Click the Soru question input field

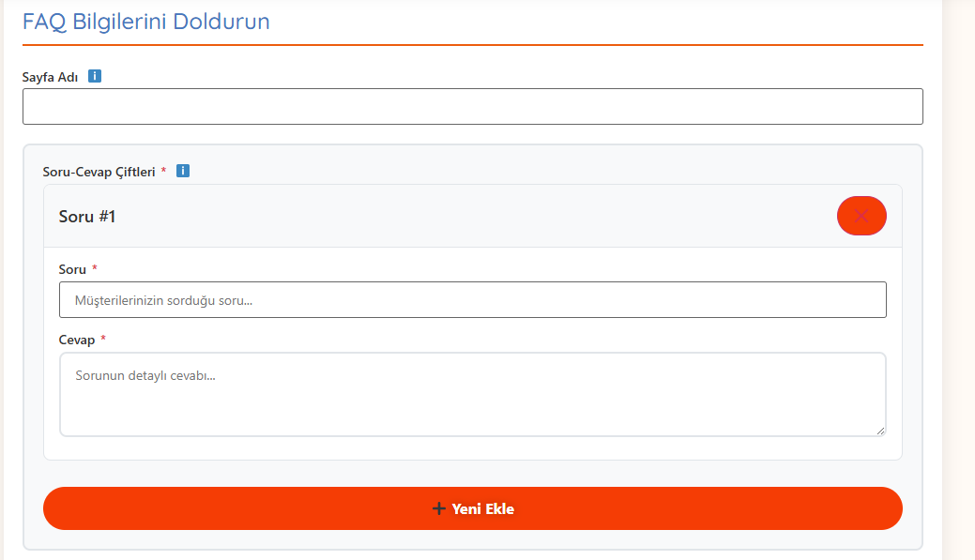[472, 300]
